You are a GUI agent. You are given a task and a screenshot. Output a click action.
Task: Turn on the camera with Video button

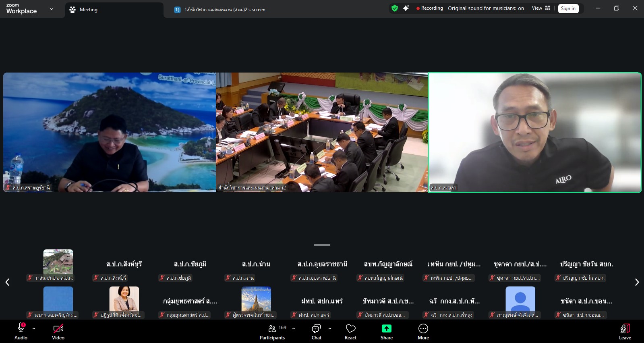coord(58,332)
